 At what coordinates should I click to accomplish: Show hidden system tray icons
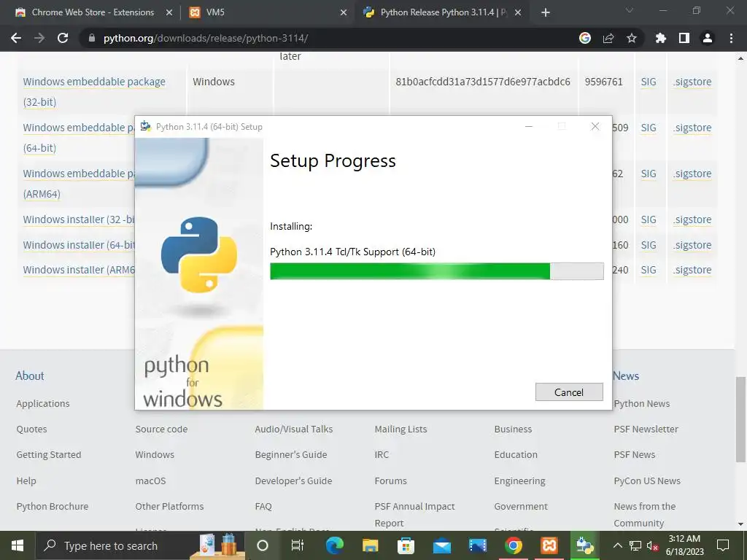click(617, 545)
